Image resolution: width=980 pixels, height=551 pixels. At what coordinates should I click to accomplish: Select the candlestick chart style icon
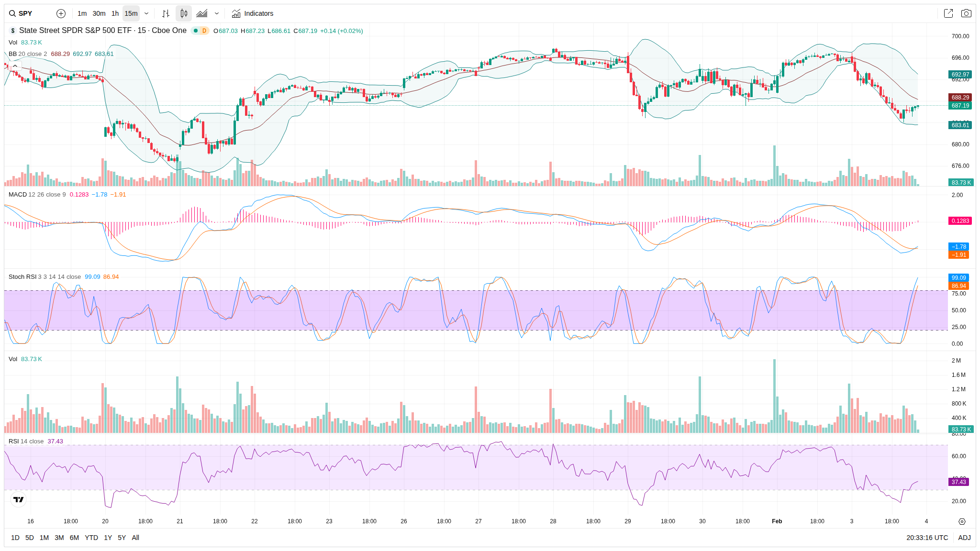click(x=184, y=13)
